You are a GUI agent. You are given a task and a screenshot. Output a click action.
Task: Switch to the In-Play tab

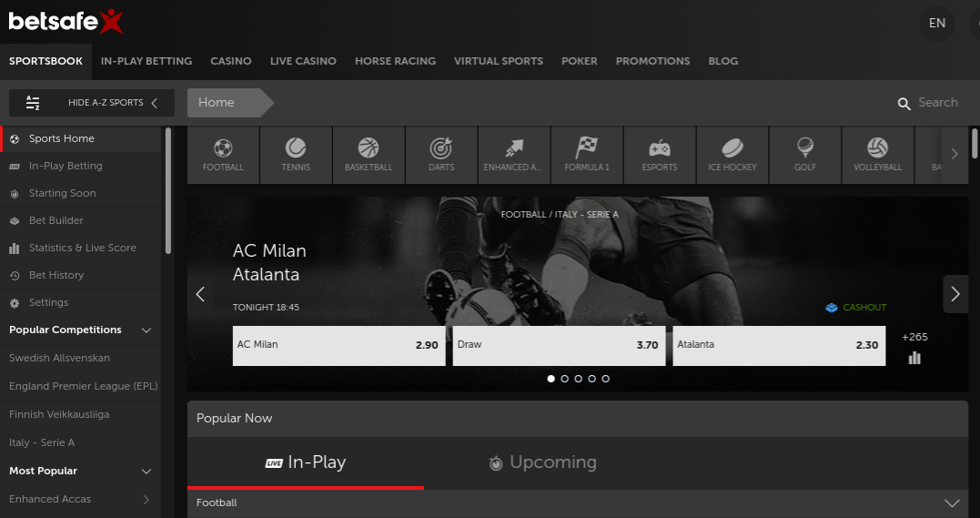tap(306, 463)
